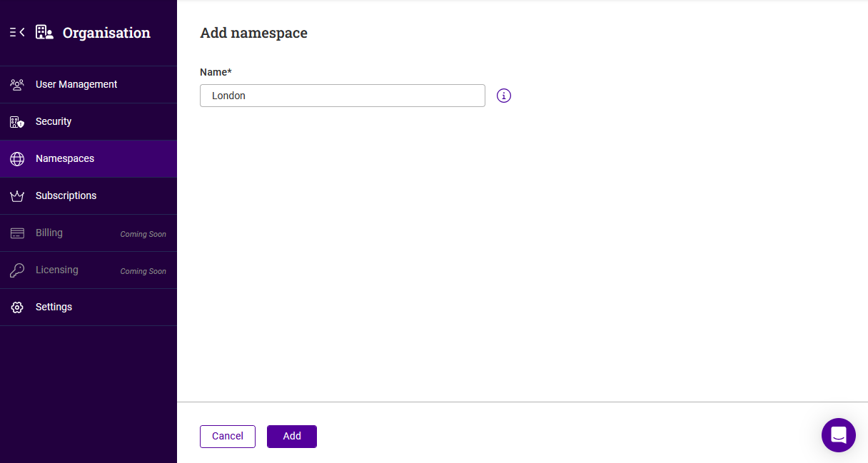Click the Add button
The height and width of the screenshot is (463, 868).
coord(292,436)
